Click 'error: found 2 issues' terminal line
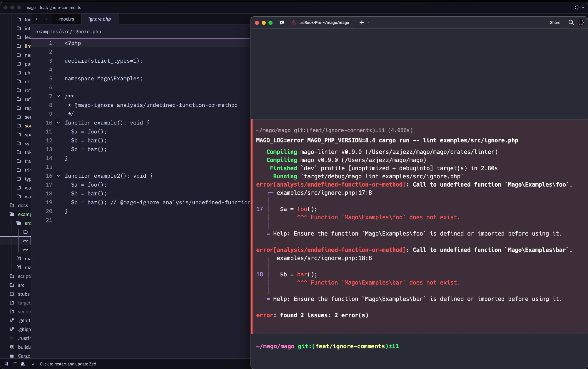Image resolution: width=588 pixels, height=369 pixels. click(x=312, y=315)
